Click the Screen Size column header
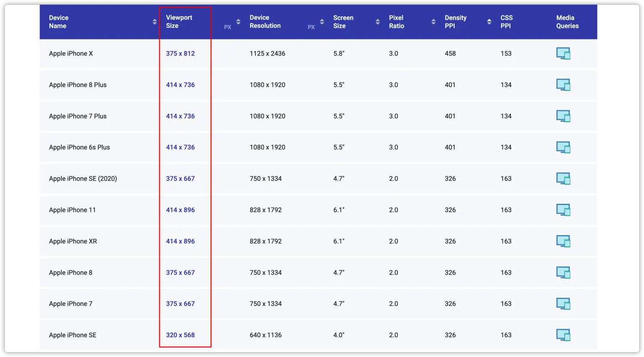This screenshot has width=644, height=357. pyautogui.click(x=343, y=22)
